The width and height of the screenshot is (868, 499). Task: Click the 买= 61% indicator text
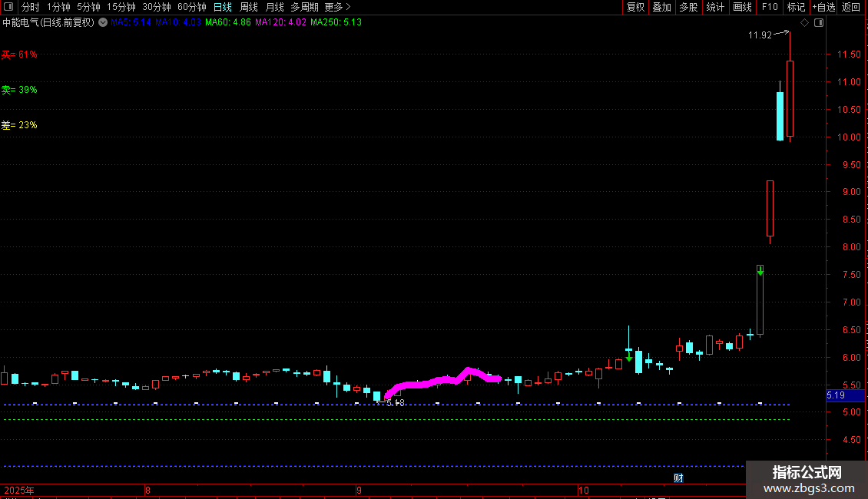point(19,55)
